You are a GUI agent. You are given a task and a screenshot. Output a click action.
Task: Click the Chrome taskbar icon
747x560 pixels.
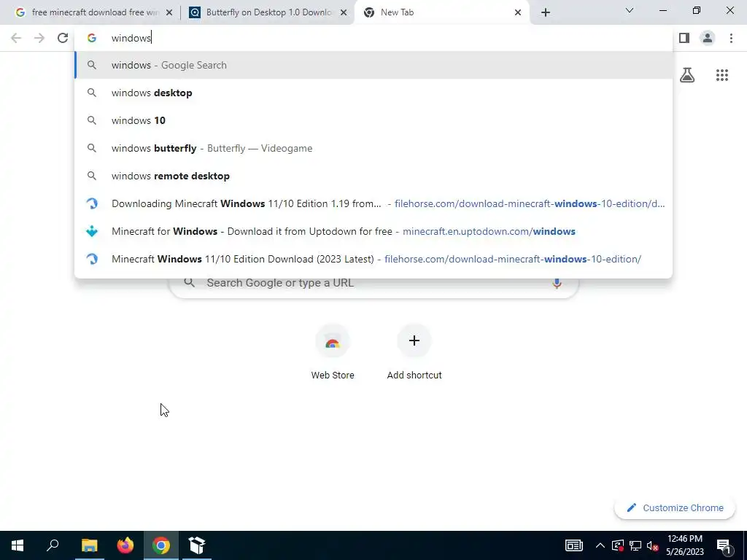pos(161,545)
